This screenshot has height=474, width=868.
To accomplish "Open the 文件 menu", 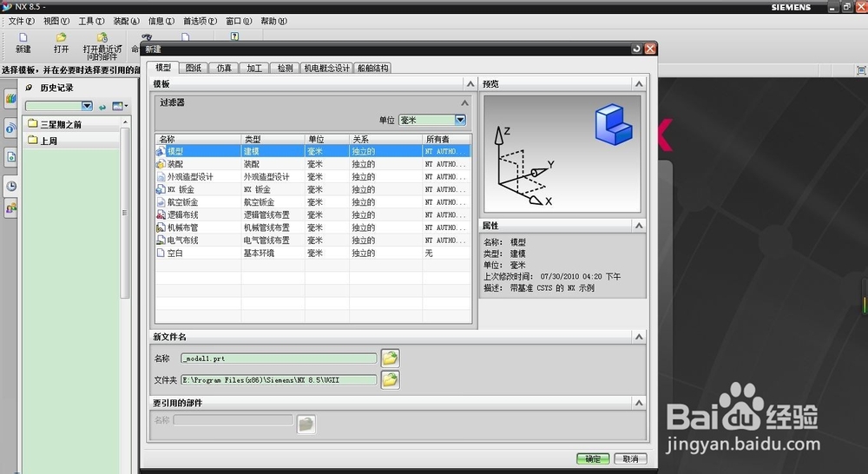I will coord(21,21).
